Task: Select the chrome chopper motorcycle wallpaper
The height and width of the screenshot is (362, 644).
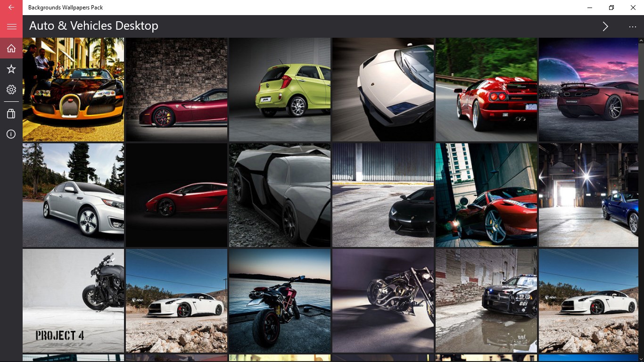Action: pyautogui.click(x=383, y=301)
